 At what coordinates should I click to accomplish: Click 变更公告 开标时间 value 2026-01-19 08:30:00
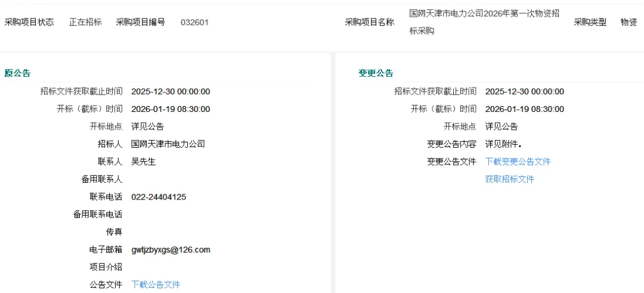click(525, 109)
